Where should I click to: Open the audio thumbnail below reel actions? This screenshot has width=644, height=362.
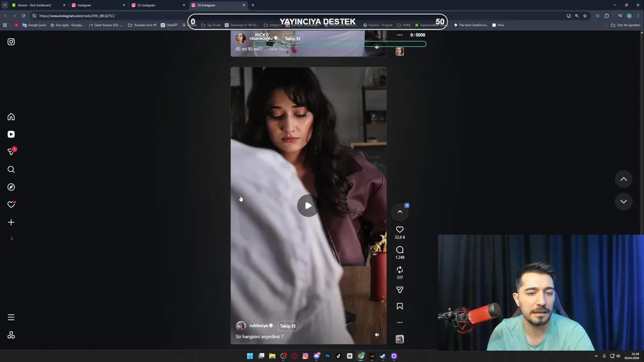pyautogui.click(x=399, y=339)
